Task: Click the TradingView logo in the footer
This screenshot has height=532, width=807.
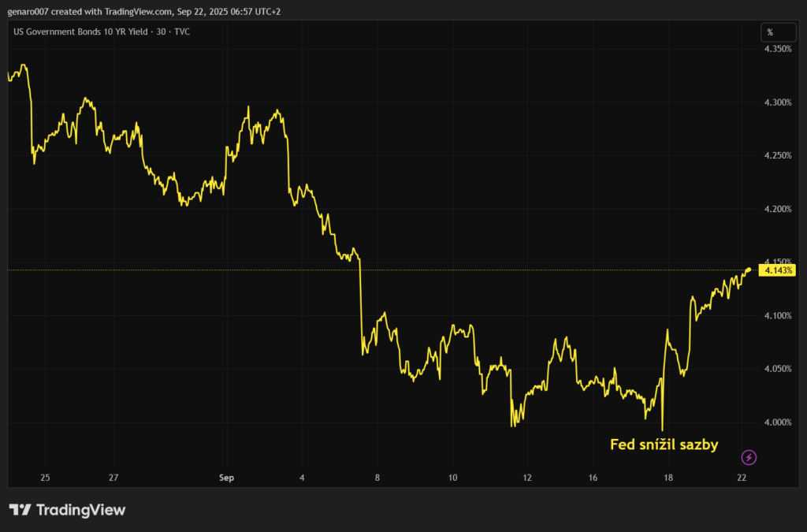Action: pos(67,510)
